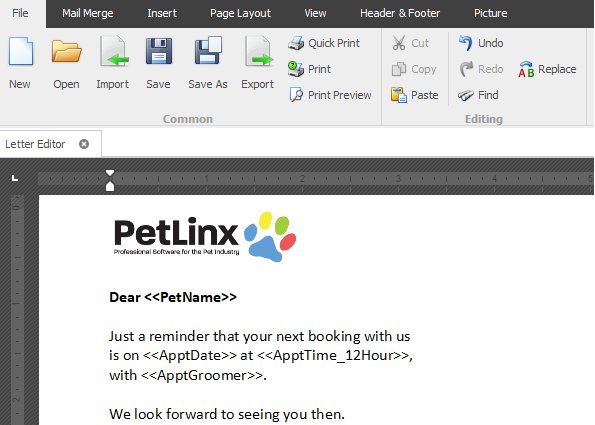This screenshot has width=595, height=425.
Task: Open a file using the folder icon
Action: tap(66, 52)
